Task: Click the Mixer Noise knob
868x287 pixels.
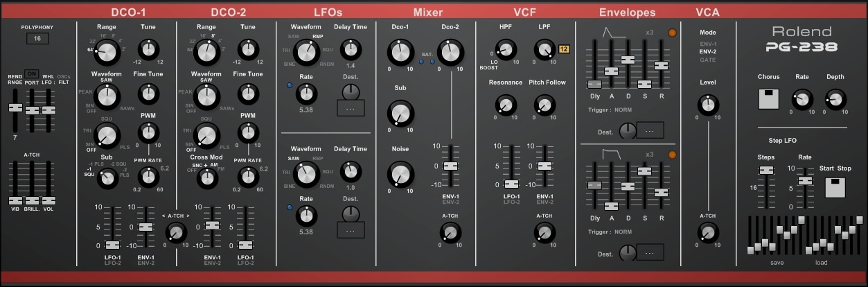Action: pos(400,173)
